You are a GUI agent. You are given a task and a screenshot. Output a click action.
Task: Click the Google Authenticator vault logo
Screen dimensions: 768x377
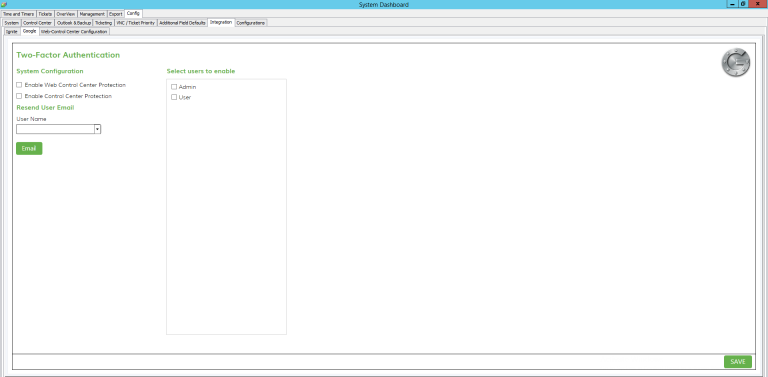pos(735,63)
